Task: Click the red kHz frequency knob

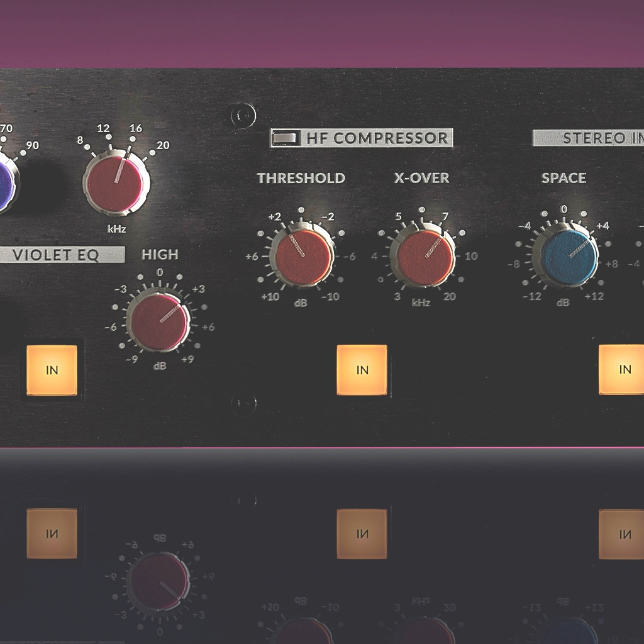Action: pos(116,184)
